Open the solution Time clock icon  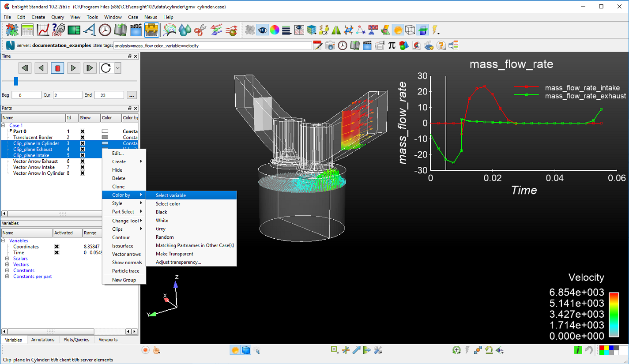click(105, 30)
